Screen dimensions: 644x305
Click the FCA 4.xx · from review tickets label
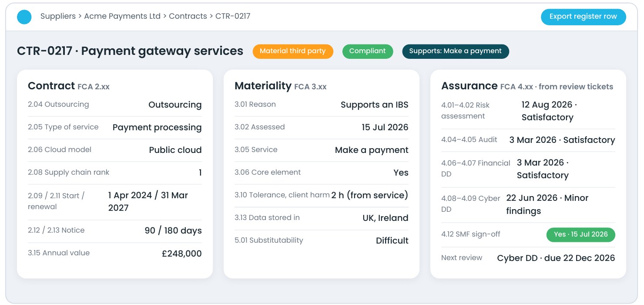click(x=557, y=87)
